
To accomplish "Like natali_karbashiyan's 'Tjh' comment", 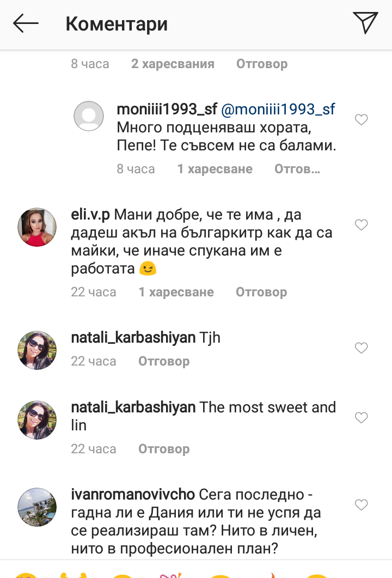I will point(361,348).
